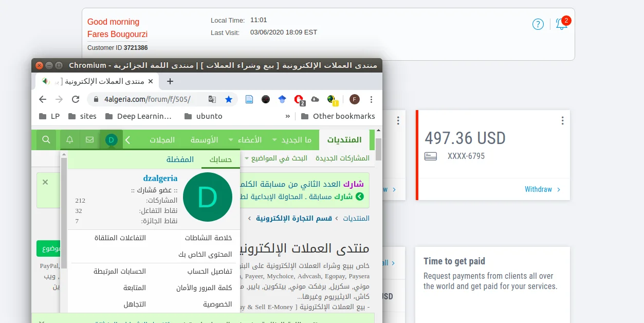Expand the الأعضاء dropdown arrow
Screen dimensions: 644x323
tap(231, 140)
